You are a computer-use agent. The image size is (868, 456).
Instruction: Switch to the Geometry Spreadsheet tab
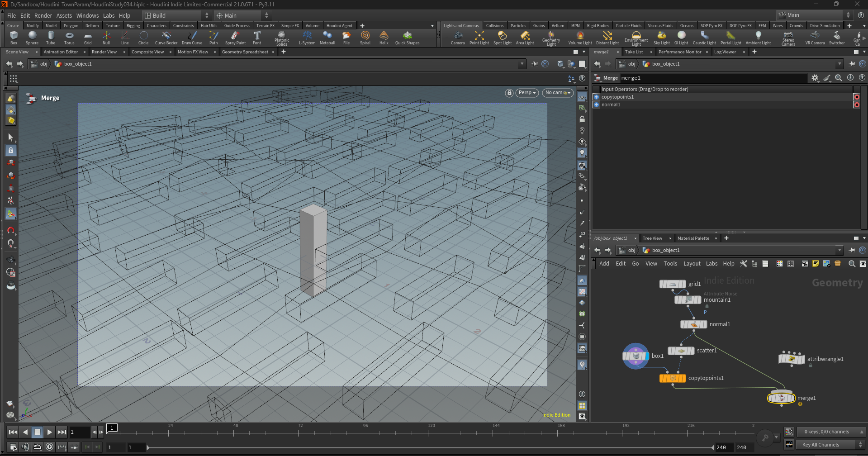[x=245, y=52]
